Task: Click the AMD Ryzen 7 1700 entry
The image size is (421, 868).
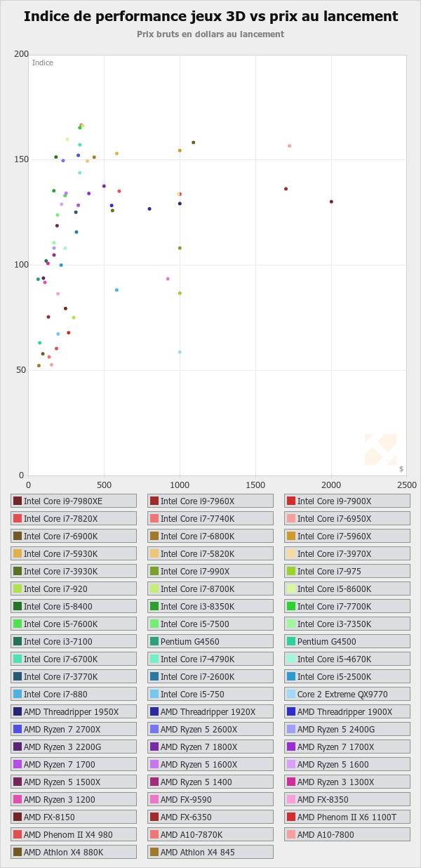Action: (74, 764)
